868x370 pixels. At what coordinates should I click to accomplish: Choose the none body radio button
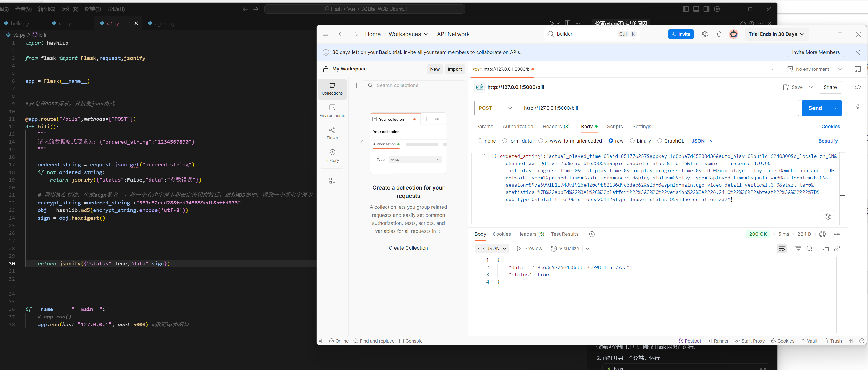[x=480, y=141]
